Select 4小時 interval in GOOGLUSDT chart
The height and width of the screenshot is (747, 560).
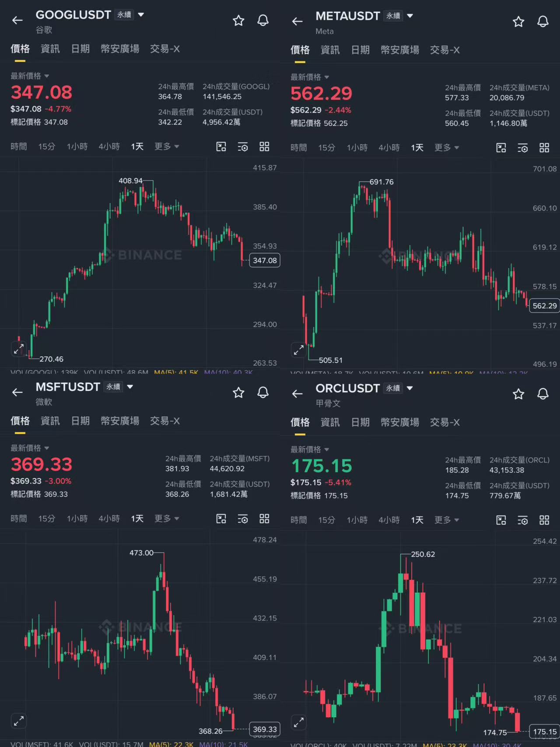109,147
